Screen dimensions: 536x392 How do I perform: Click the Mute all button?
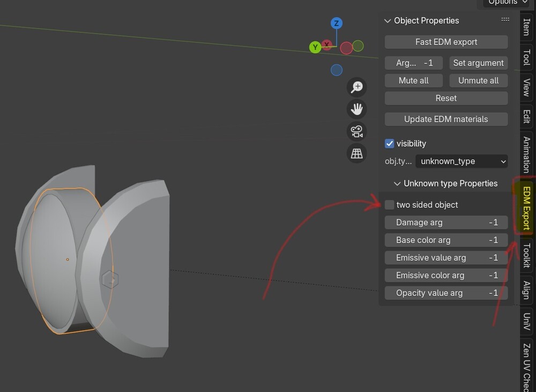[414, 81]
